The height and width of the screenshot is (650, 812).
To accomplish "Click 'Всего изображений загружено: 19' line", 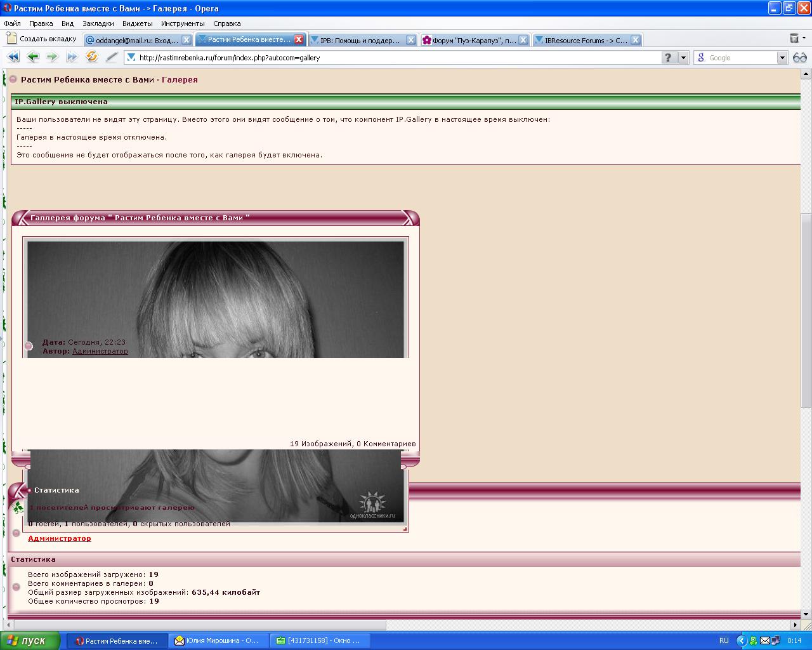I will tap(93, 574).
